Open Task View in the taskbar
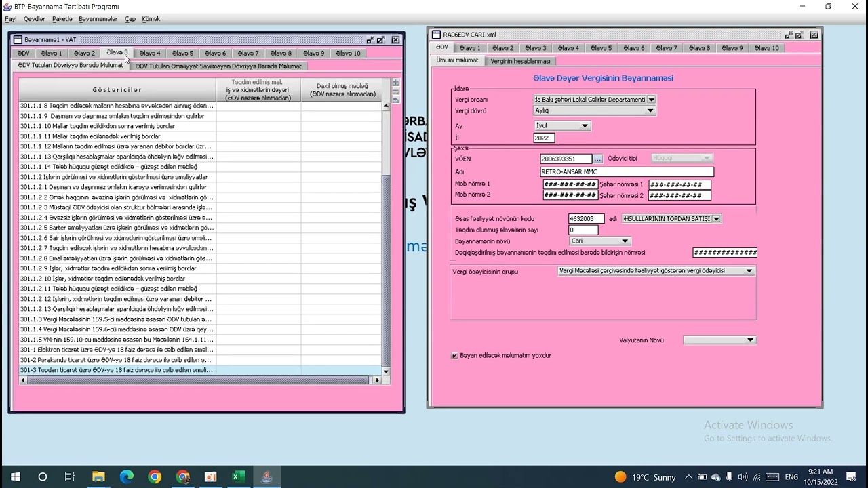The height and width of the screenshot is (488, 868). [x=69, y=477]
